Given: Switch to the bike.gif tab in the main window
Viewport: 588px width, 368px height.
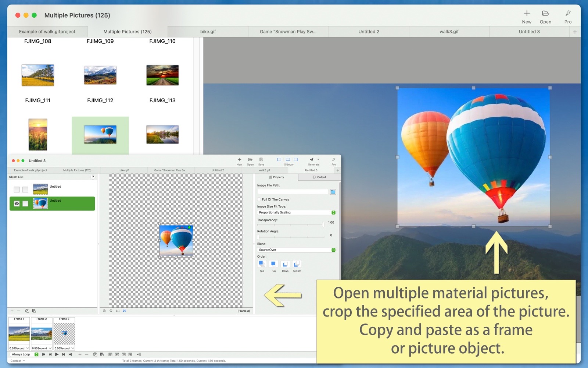Looking at the screenshot, I should (x=208, y=32).
